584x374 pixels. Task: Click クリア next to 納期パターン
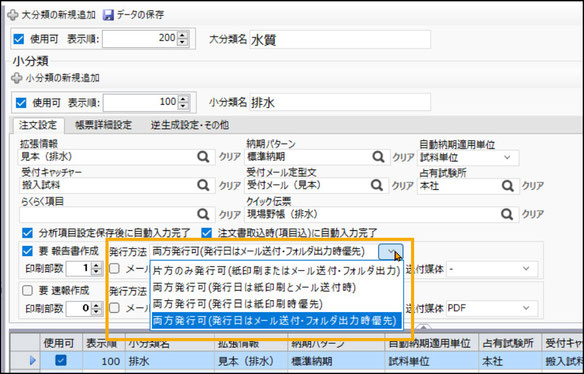[x=404, y=157]
